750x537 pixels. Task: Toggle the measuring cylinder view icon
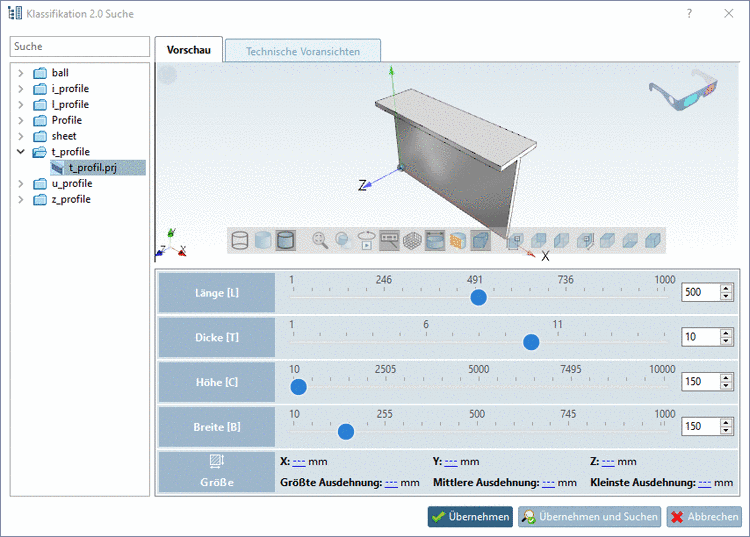click(x=435, y=240)
